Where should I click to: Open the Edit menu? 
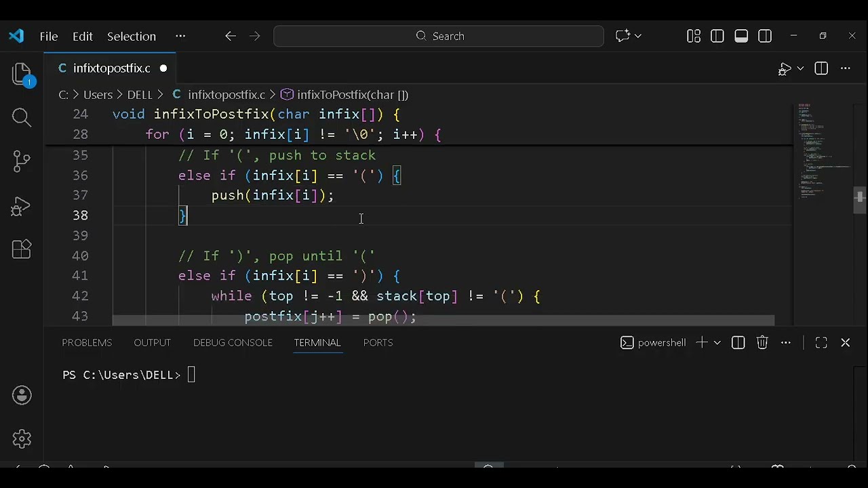83,36
